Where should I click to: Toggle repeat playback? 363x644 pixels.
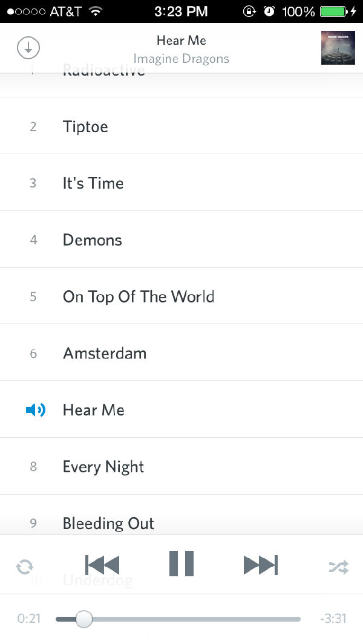(25, 567)
